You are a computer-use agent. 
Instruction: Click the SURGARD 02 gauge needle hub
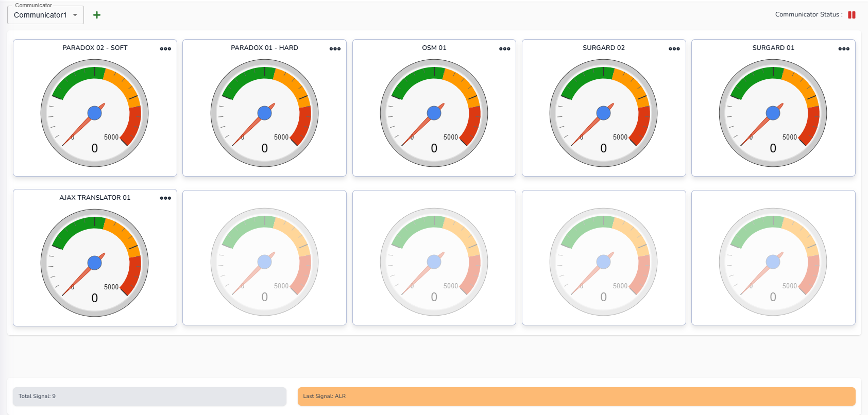(x=603, y=113)
